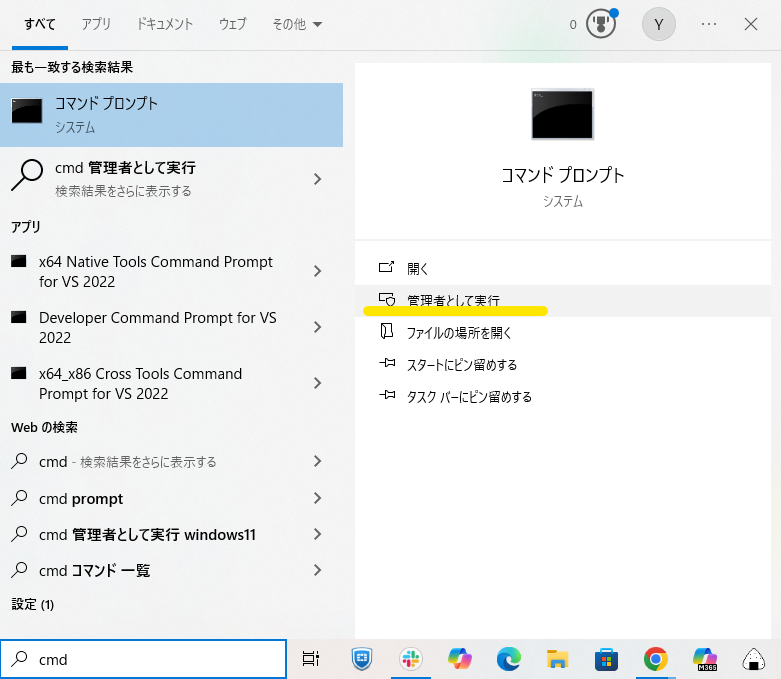This screenshot has width=781, height=679.
Task: Close the search panel with X
Action: click(x=751, y=24)
